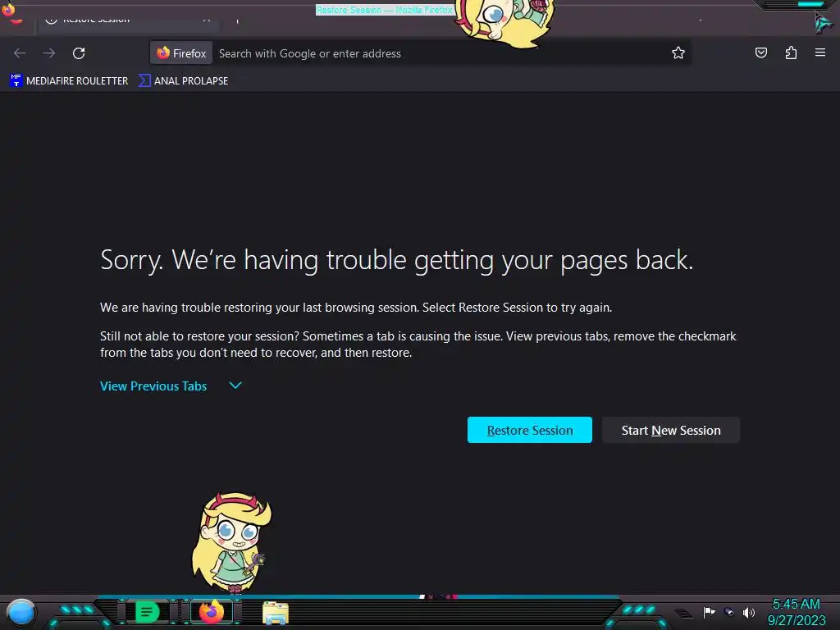840x630 pixels.
Task: Click the View Previous Tabs link
Action: [153, 386]
